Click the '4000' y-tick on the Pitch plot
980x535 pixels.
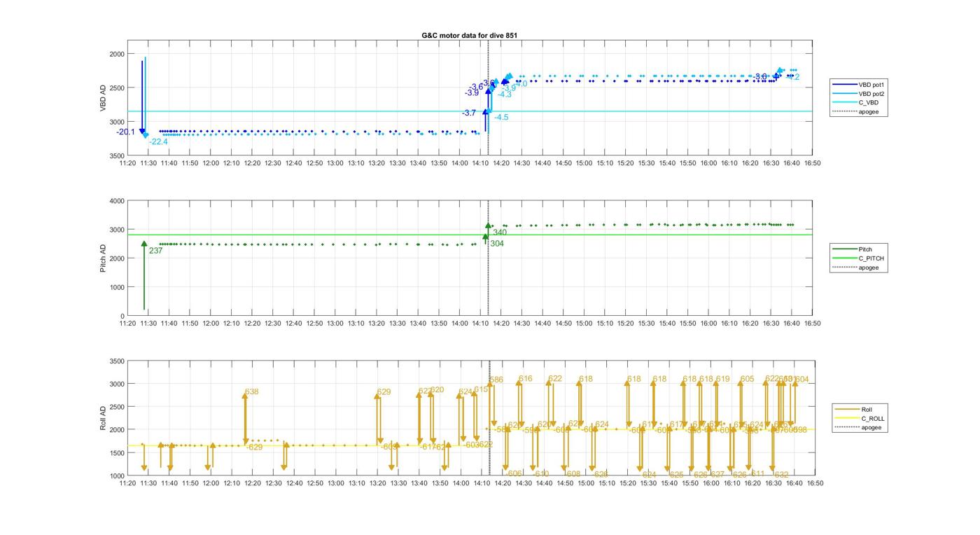117,201
